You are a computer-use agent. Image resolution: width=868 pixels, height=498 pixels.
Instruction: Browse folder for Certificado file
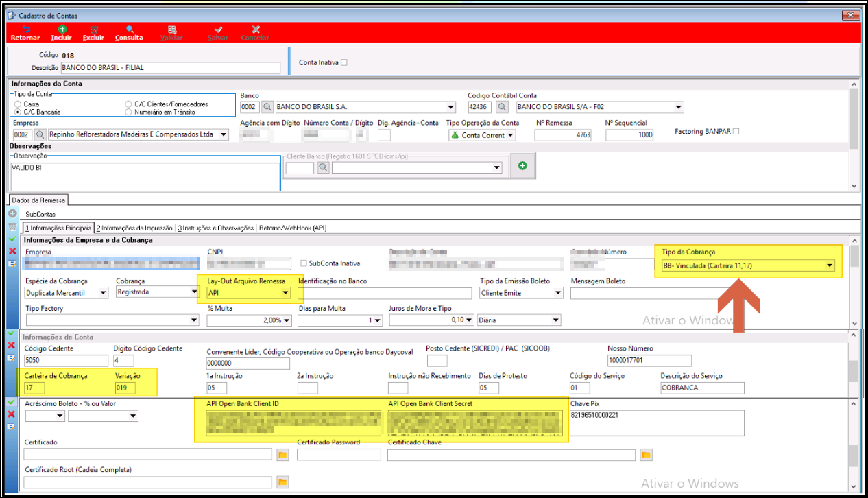(x=282, y=455)
